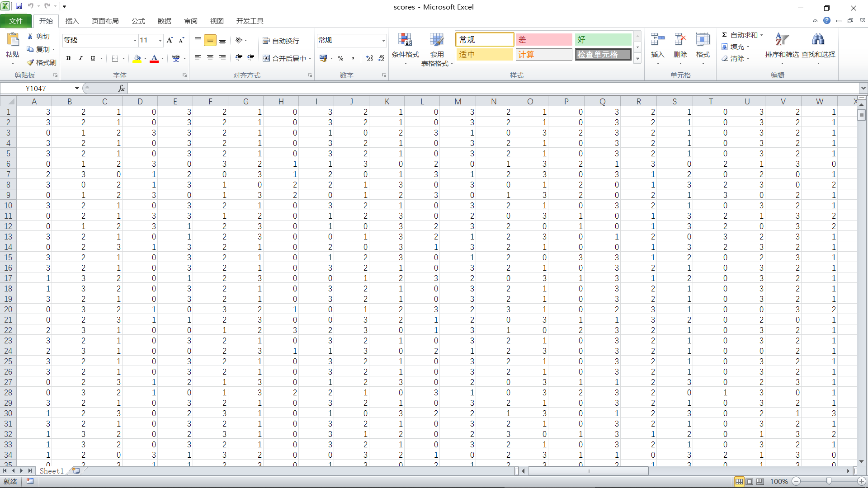Switch to Normal view in the status bar
868x488 pixels.
[739, 482]
